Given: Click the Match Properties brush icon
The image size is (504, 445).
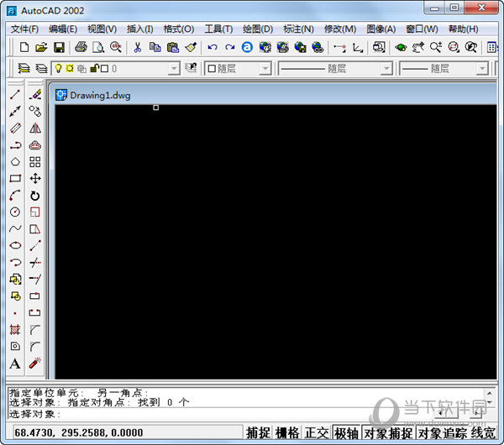Looking at the screenshot, I should click(191, 48).
